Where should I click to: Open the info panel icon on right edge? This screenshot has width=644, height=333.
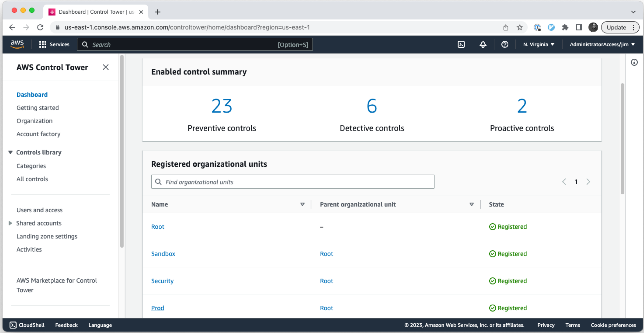click(x=634, y=62)
